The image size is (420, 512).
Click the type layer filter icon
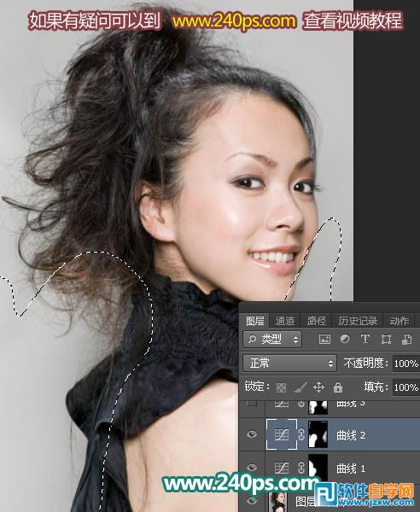click(365, 340)
